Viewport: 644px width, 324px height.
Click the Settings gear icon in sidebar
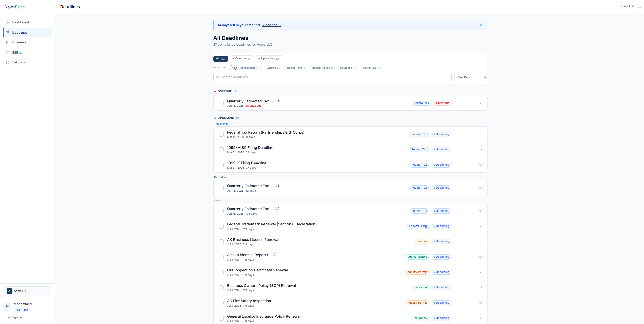click(x=8, y=62)
